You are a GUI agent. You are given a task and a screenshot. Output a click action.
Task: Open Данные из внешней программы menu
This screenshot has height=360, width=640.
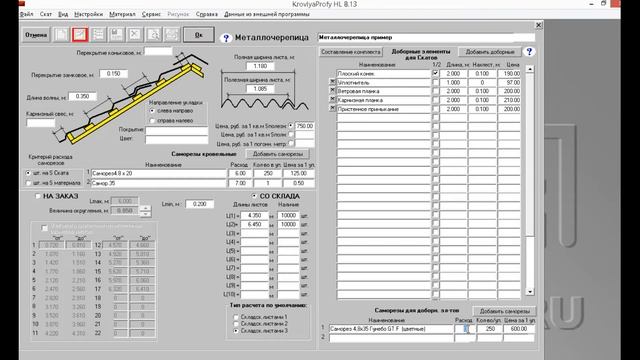pyautogui.click(x=267, y=14)
